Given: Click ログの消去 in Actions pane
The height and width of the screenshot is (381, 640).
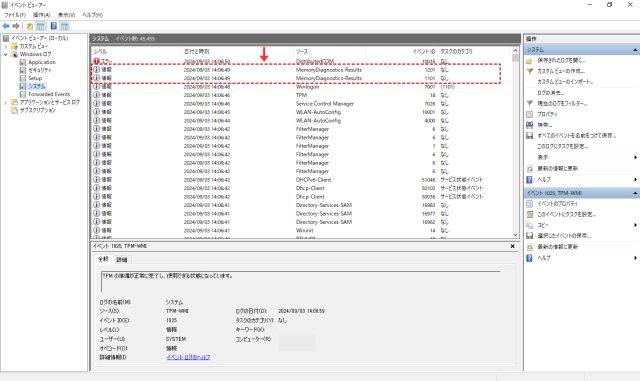Looking at the screenshot, I should pyautogui.click(x=551, y=93).
